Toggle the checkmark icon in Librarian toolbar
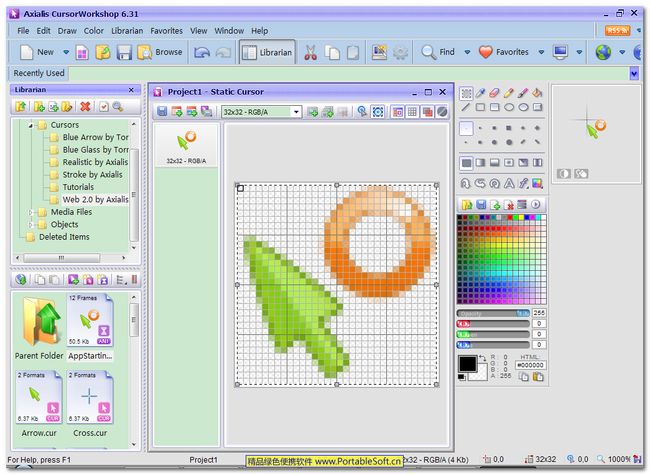This screenshot has height=475, width=650. click(x=104, y=107)
